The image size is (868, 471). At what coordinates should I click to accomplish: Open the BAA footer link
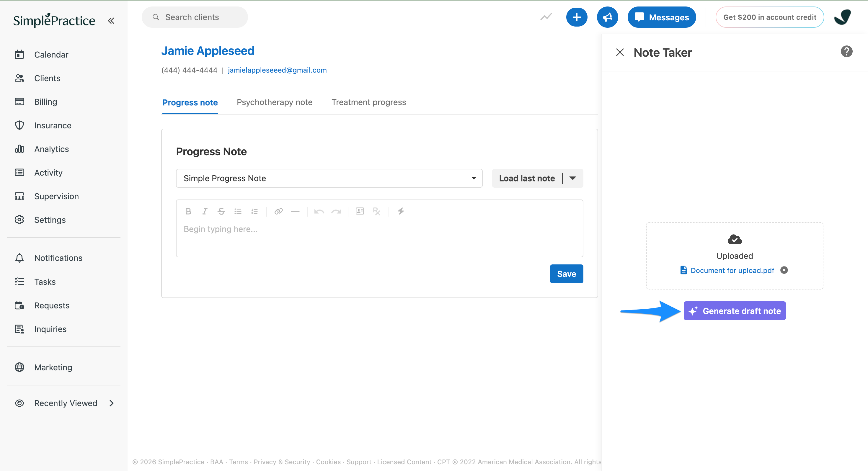pos(216,462)
